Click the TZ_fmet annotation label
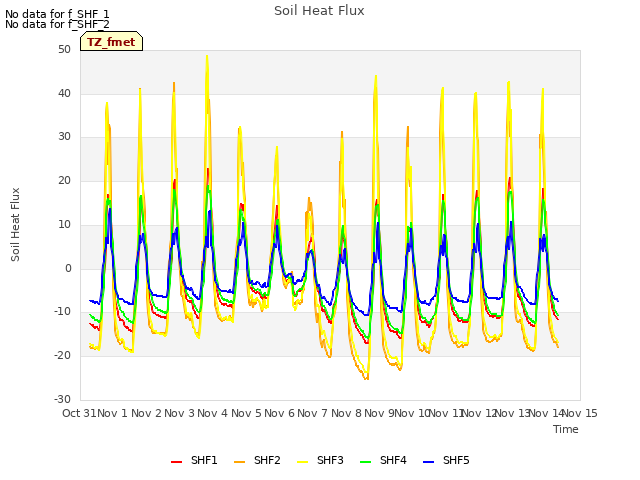Viewport: 640px width, 480px height. pos(111,42)
